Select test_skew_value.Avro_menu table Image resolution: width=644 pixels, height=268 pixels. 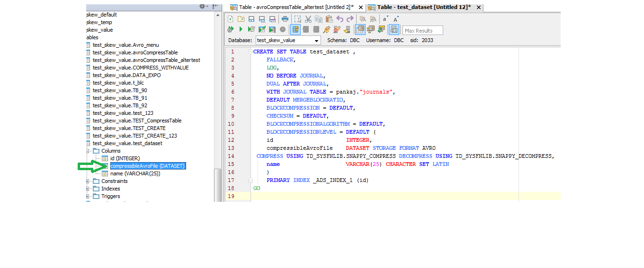point(125,45)
